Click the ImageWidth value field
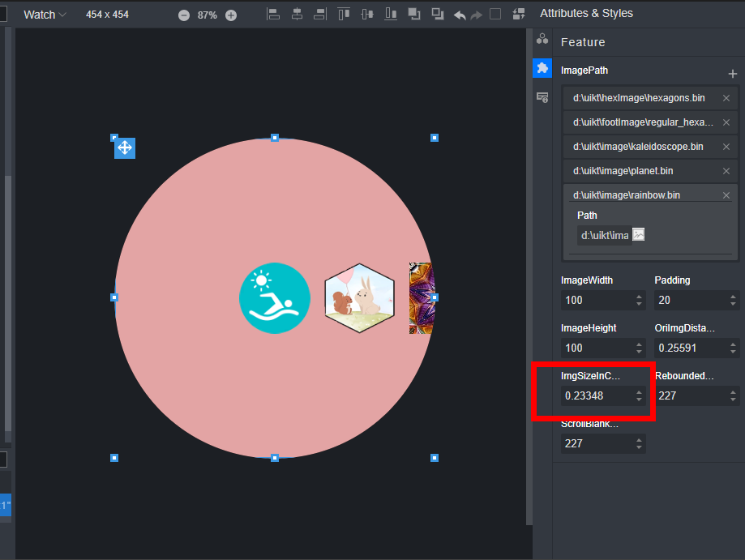Viewport: 745px width, 560px height. [596, 300]
